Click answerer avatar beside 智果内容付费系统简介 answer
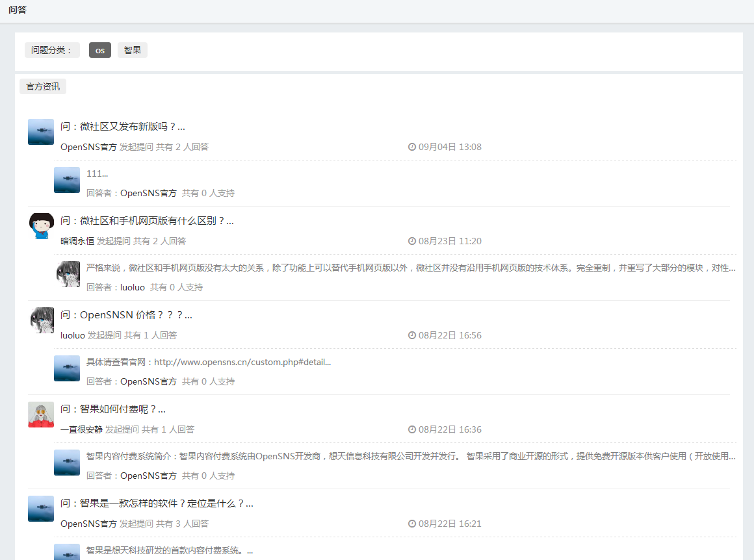 point(67,463)
